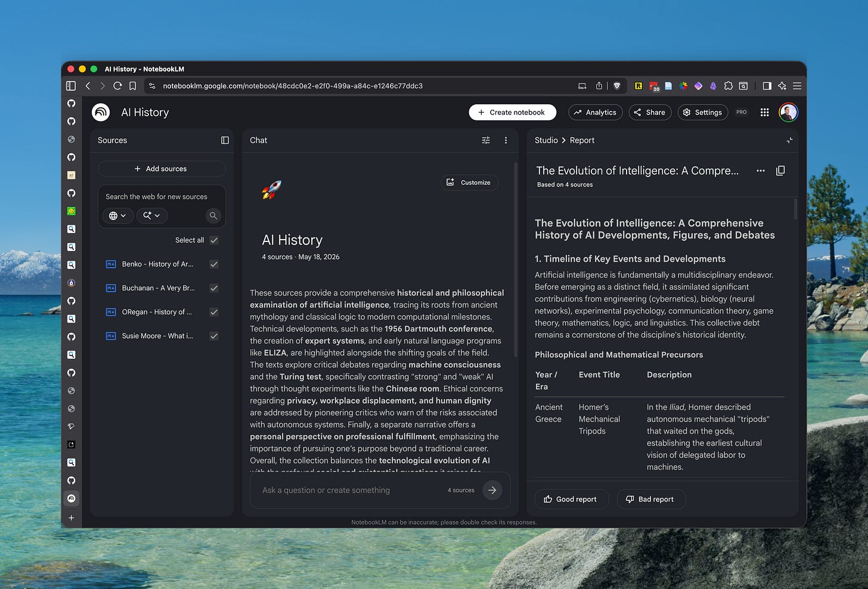Submit the chat question with the arrow button
868x589 pixels.
492,490
